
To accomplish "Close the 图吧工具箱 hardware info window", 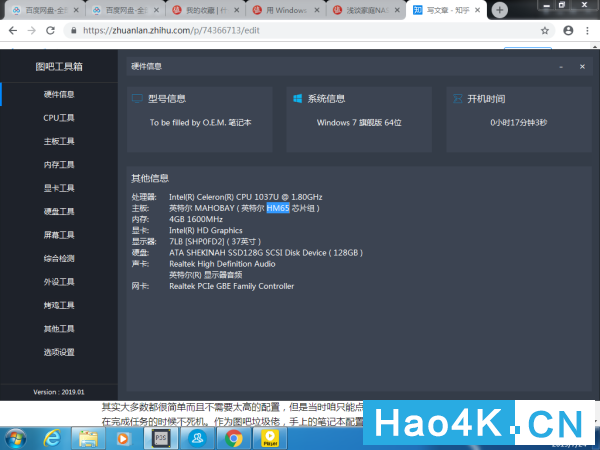I will pos(582,67).
